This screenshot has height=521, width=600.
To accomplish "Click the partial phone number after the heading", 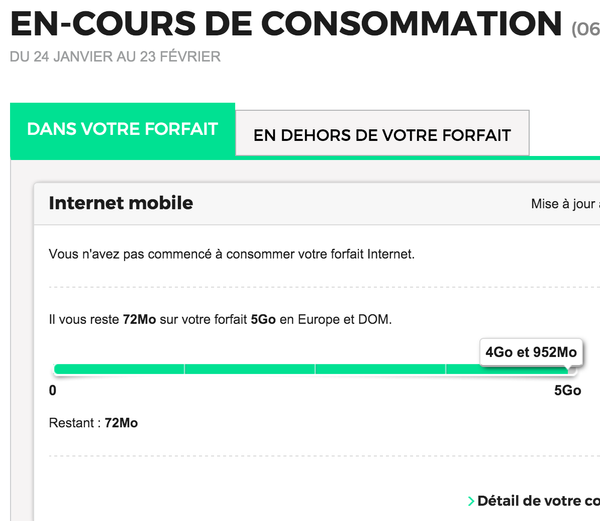I will pos(585,28).
